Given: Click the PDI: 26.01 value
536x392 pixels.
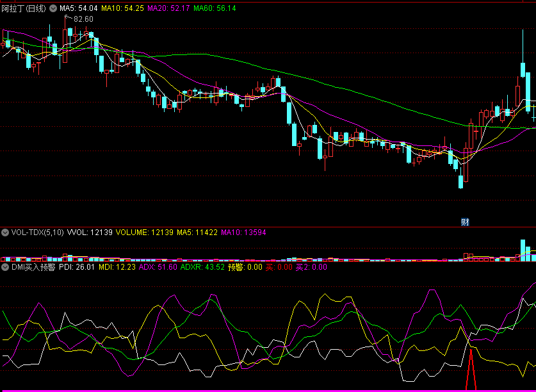Looking at the screenshot, I should pos(77,267).
